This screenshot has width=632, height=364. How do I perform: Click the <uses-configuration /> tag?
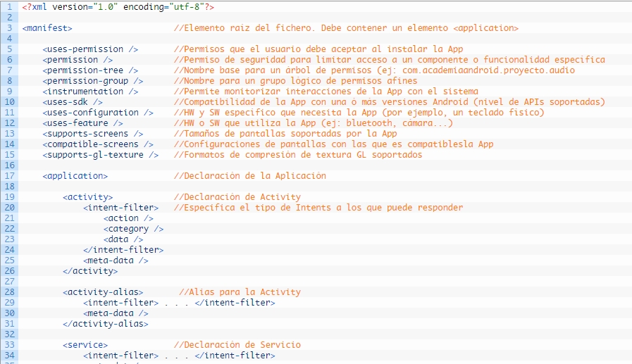click(98, 113)
